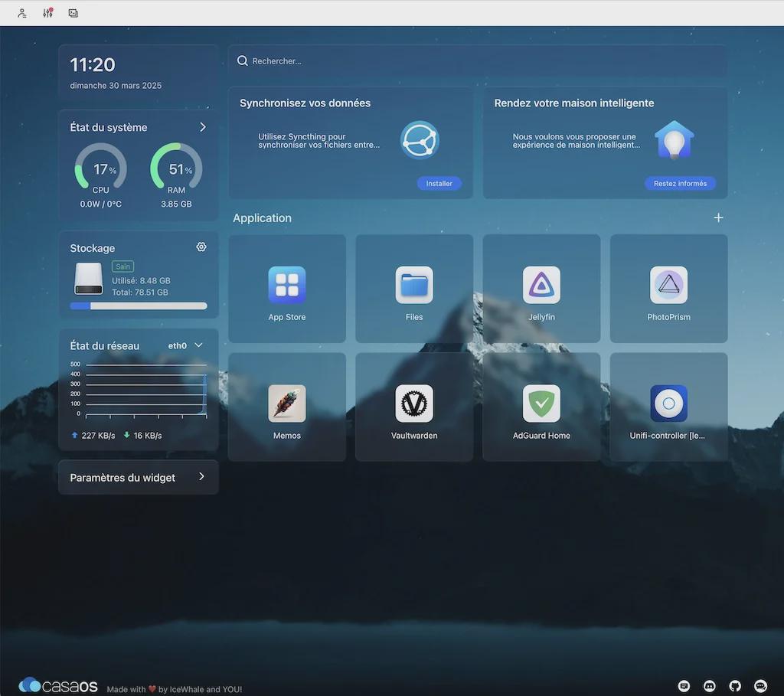Click the Discord icon in the footer
This screenshot has width=784, height=696.
(710, 686)
